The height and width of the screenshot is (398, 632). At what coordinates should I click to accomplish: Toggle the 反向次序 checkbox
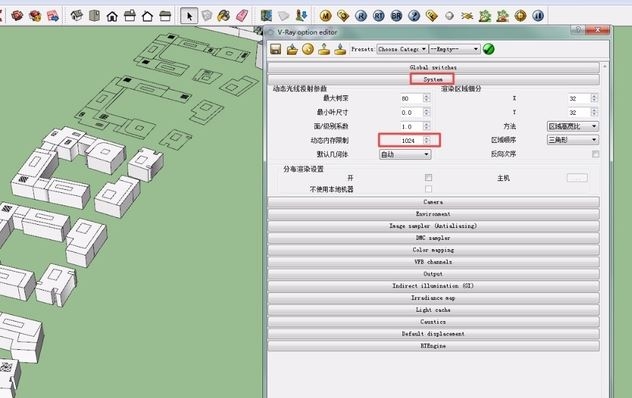click(595, 154)
